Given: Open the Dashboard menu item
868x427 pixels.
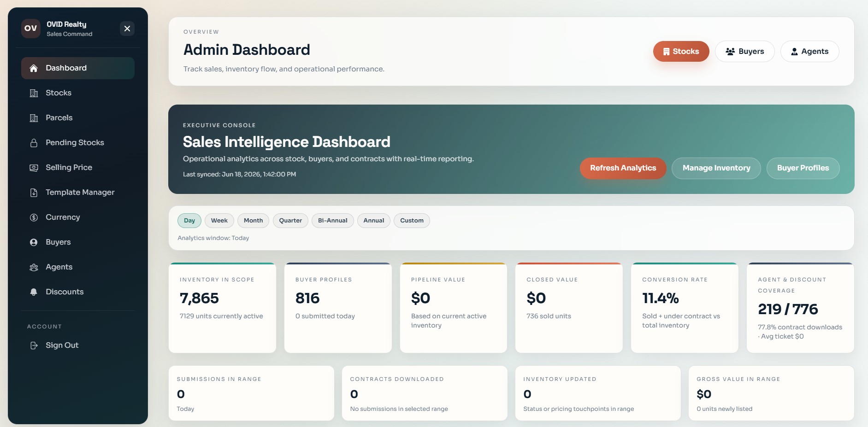Looking at the screenshot, I should point(78,68).
